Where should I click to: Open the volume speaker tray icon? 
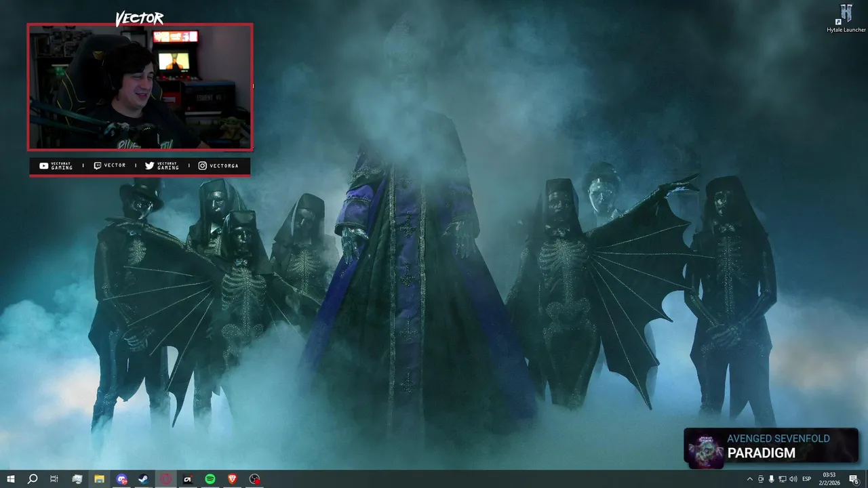[793, 479]
